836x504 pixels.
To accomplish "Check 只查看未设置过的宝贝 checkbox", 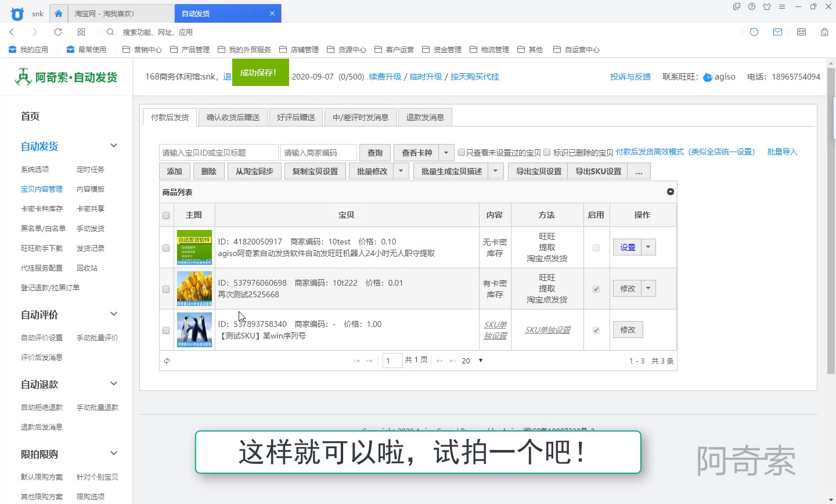I will click(x=462, y=152).
